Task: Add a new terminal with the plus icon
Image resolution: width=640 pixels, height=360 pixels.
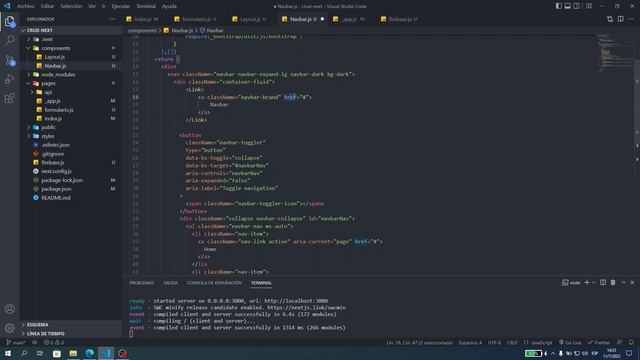Action: click(587, 282)
